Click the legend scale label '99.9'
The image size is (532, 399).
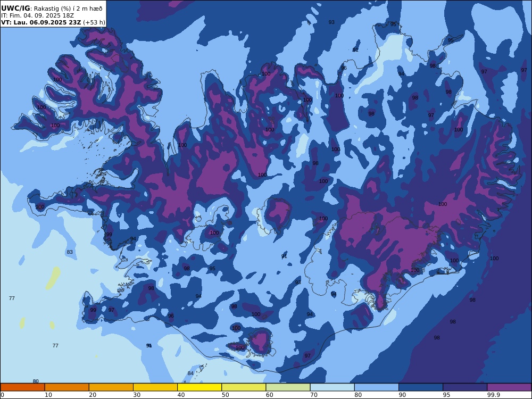pos(493,395)
